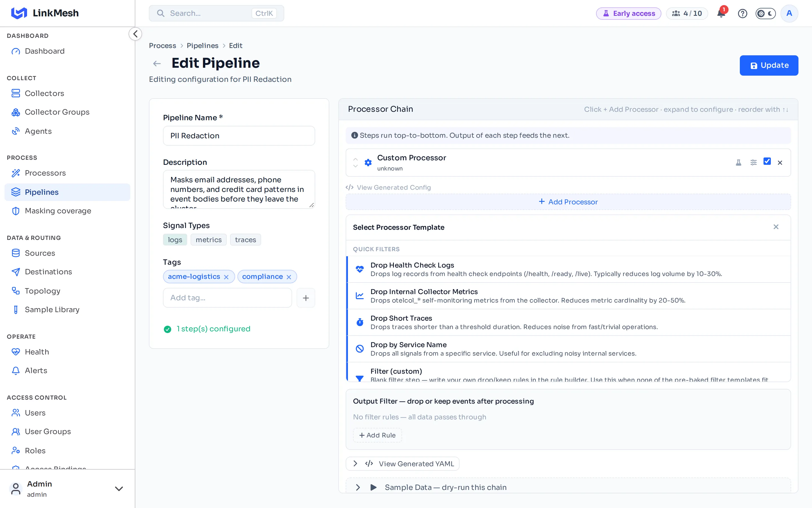Close the Select Processor Template panel
This screenshot has height=508, width=812.
[776, 227]
